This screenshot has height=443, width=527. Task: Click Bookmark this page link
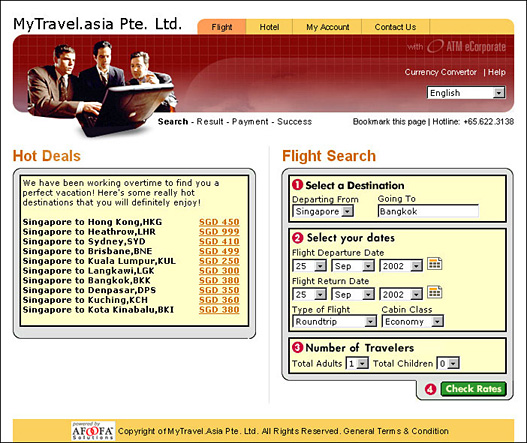389,122
